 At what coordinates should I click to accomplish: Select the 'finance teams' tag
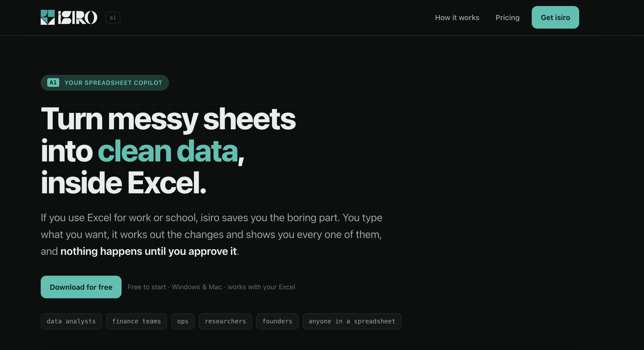pos(136,321)
